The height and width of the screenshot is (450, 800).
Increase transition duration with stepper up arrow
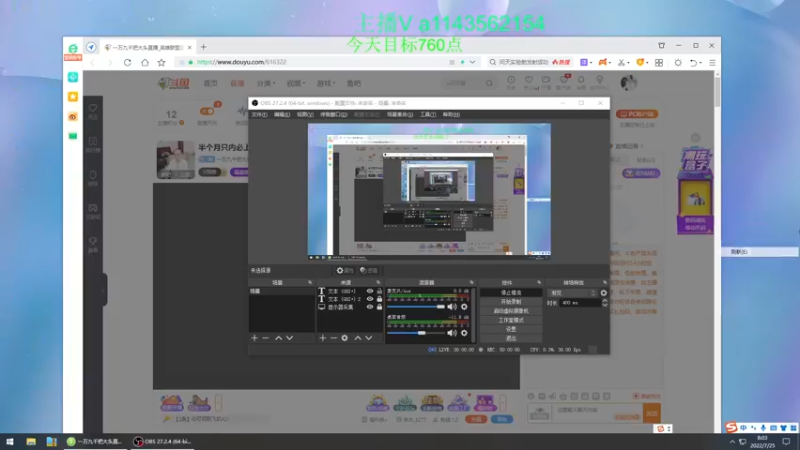click(605, 301)
